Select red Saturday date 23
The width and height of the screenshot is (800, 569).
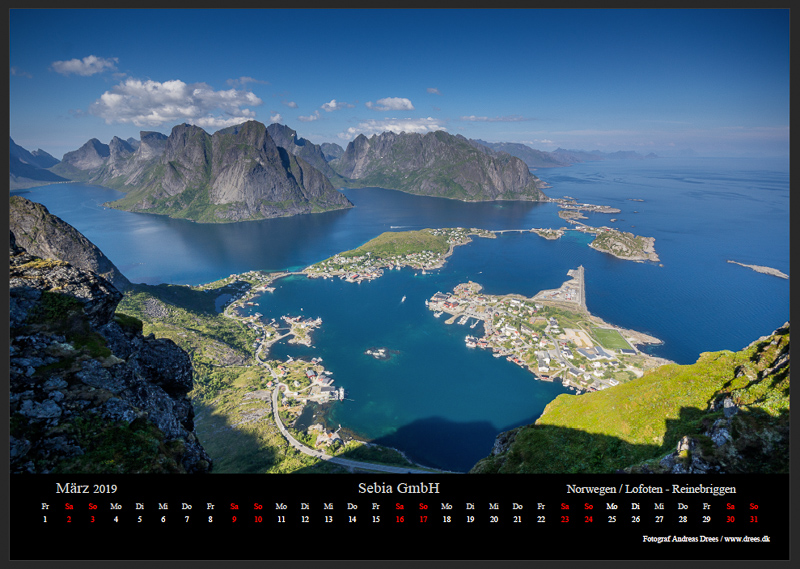pyautogui.click(x=565, y=519)
